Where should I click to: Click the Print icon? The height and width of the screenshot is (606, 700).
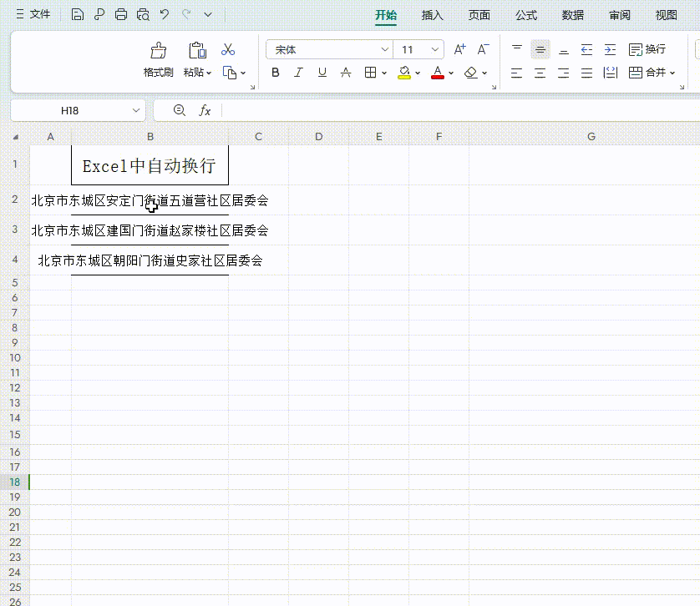[121, 15]
